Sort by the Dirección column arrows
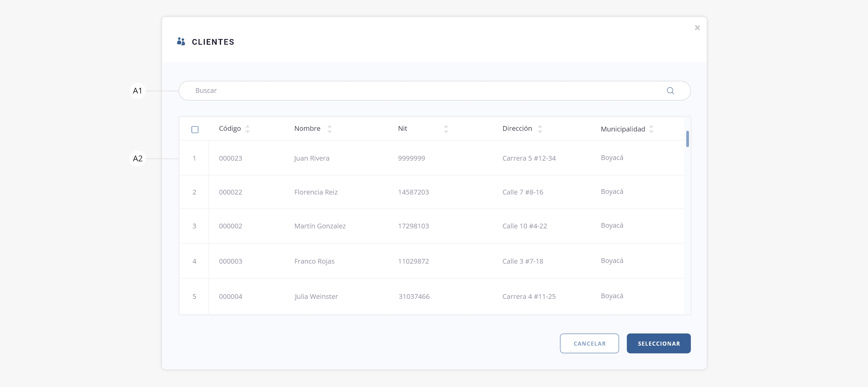Viewport: 868px width, 387px height. (x=540, y=129)
